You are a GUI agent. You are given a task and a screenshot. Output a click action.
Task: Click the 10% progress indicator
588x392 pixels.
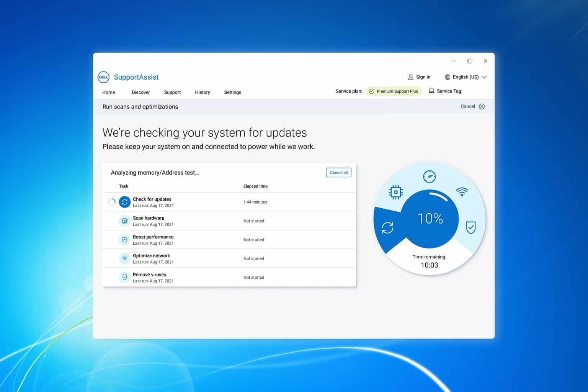tap(430, 219)
